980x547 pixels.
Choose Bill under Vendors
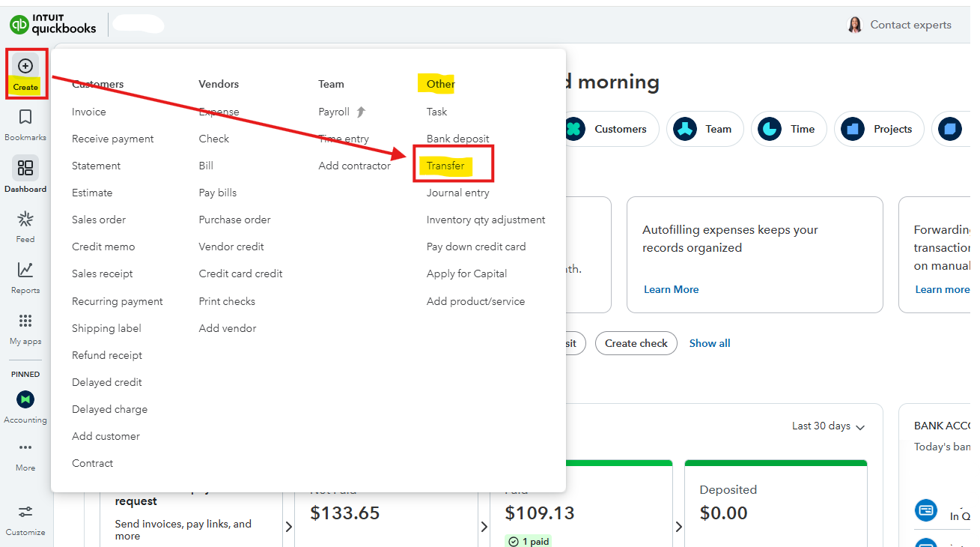(x=206, y=166)
